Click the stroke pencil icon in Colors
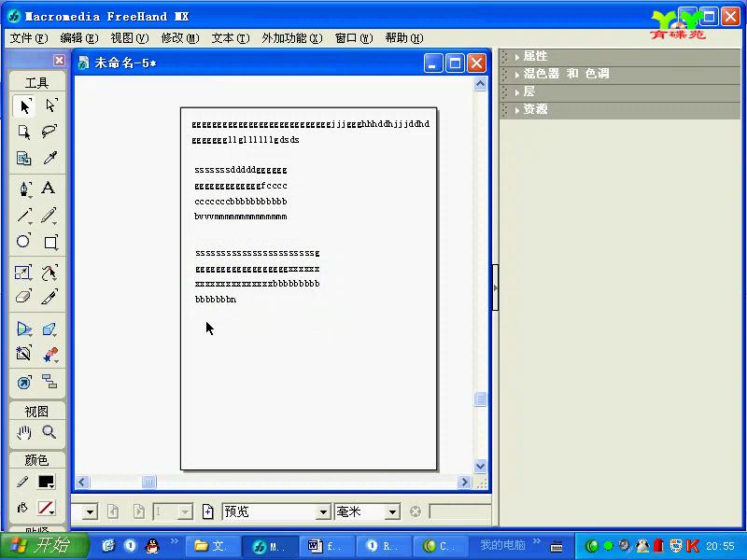The height and width of the screenshot is (560, 747). coord(22,482)
